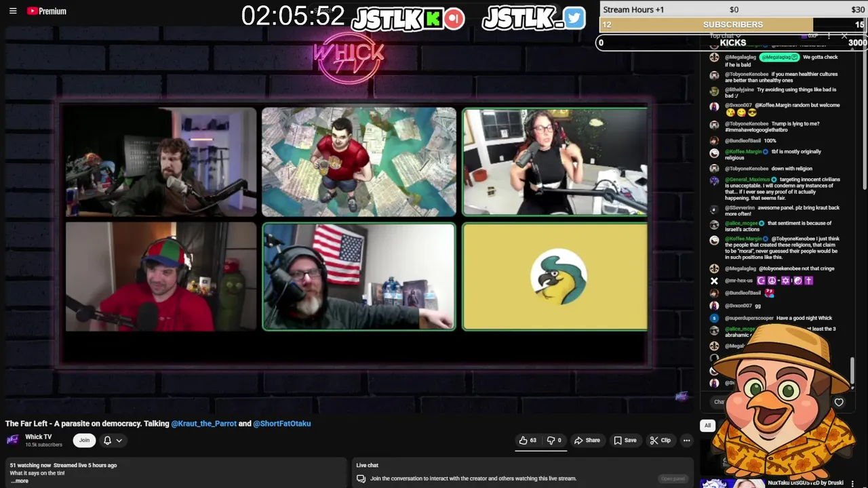Click the green @Megalaglag reply tag
Viewport: 868px width, 488px height.
(779, 57)
